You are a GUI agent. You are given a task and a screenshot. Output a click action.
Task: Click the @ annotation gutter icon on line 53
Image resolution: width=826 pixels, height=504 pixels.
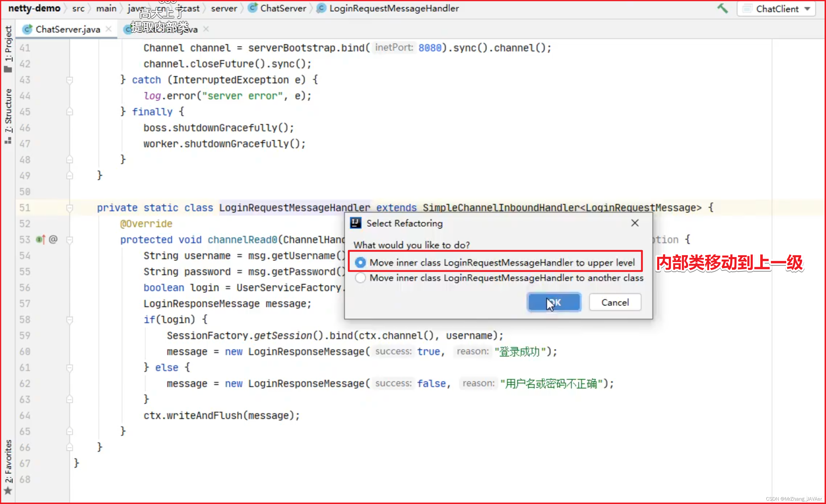point(53,239)
